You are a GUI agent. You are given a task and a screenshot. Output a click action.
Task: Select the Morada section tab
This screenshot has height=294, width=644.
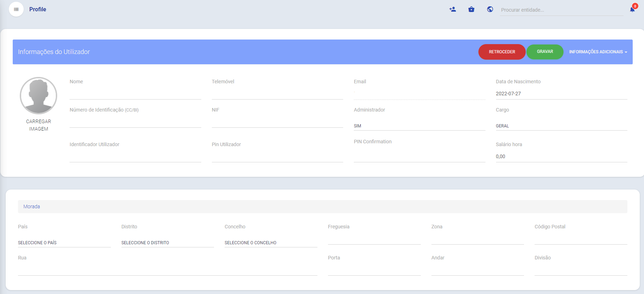(32, 207)
